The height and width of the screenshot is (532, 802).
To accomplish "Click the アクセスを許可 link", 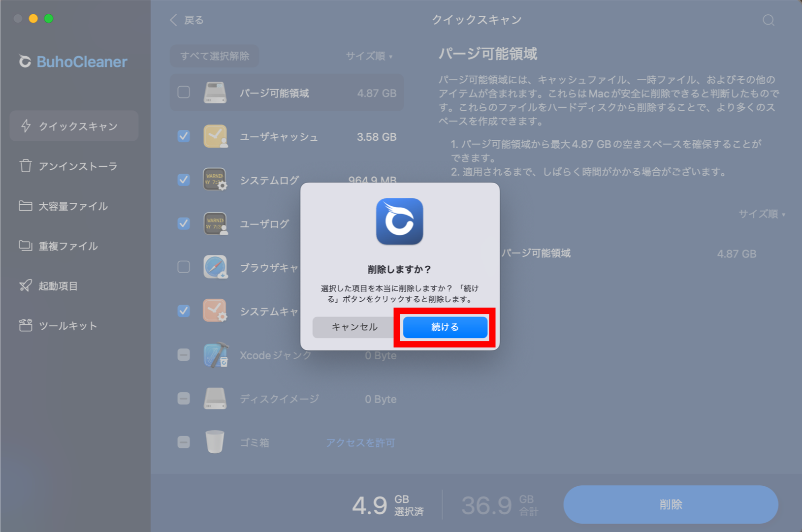I will [x=360, y=443].
